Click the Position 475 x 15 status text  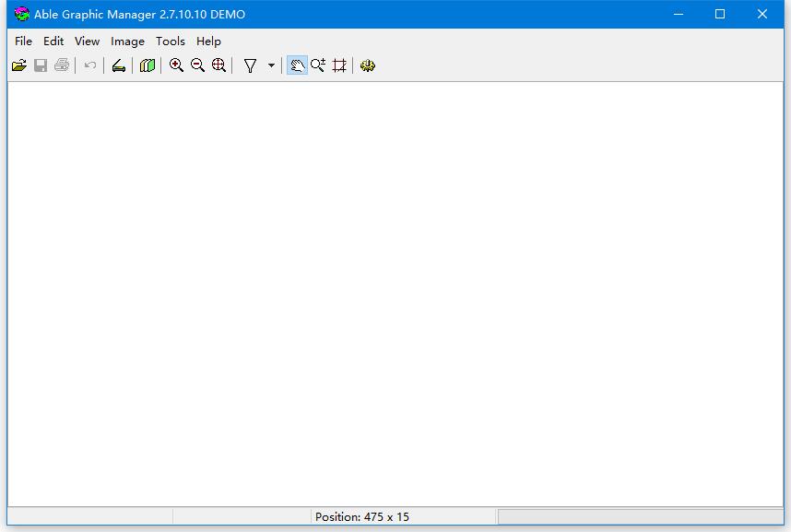click(361, 517)
